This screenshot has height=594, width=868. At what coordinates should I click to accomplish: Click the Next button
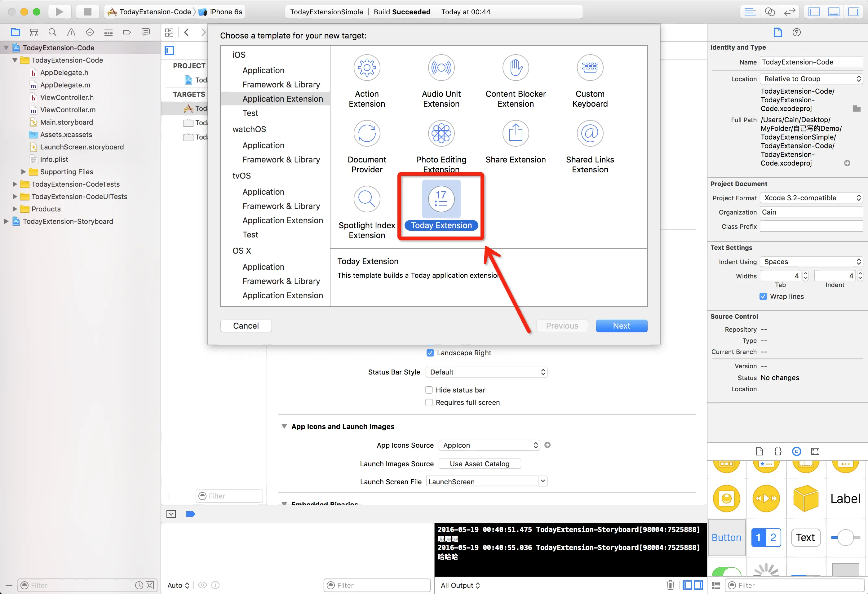tap(621, 326)
